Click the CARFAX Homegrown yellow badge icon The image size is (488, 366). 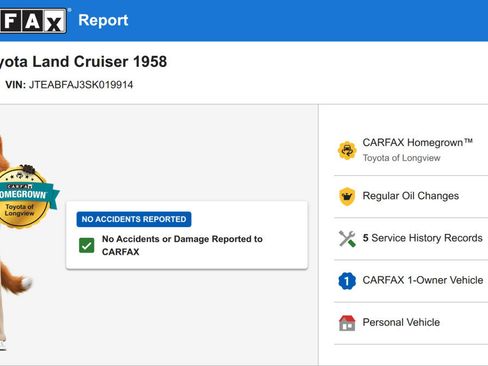(x=347, y=150)
